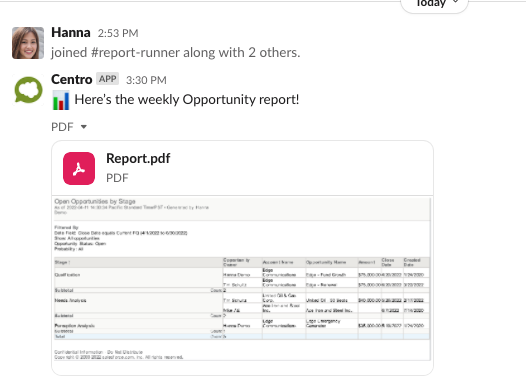This screenshot has height=392, width=526.
Task: Click the "Qualification" stage row in preview
Action: (x=67, y=275)
